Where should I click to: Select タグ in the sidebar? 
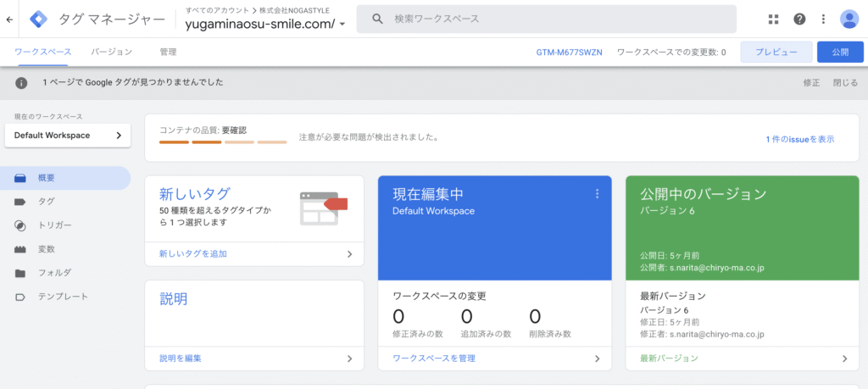pyautogui.click(x=46, y=202)
